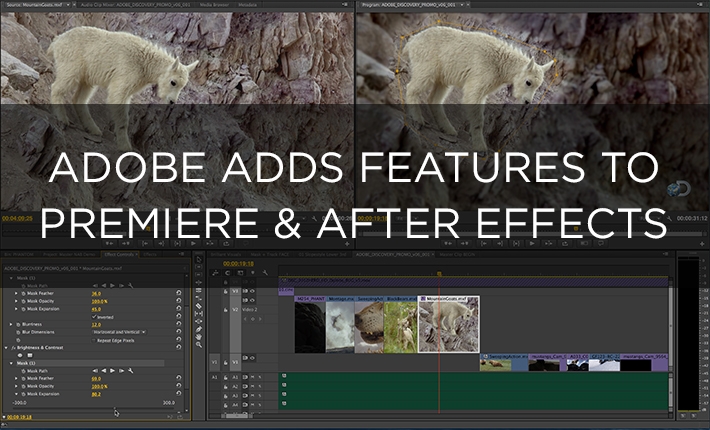Toggle V3 track output eye icon
710x430 pixels.
[x=252, y=291]
